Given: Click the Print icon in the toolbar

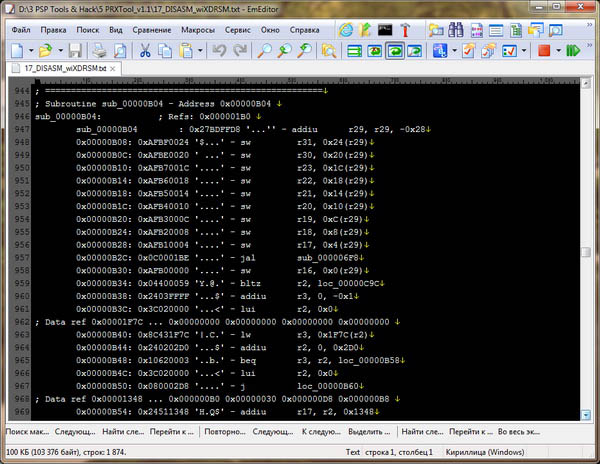Looking at the screenshot, I should (99, 50).
